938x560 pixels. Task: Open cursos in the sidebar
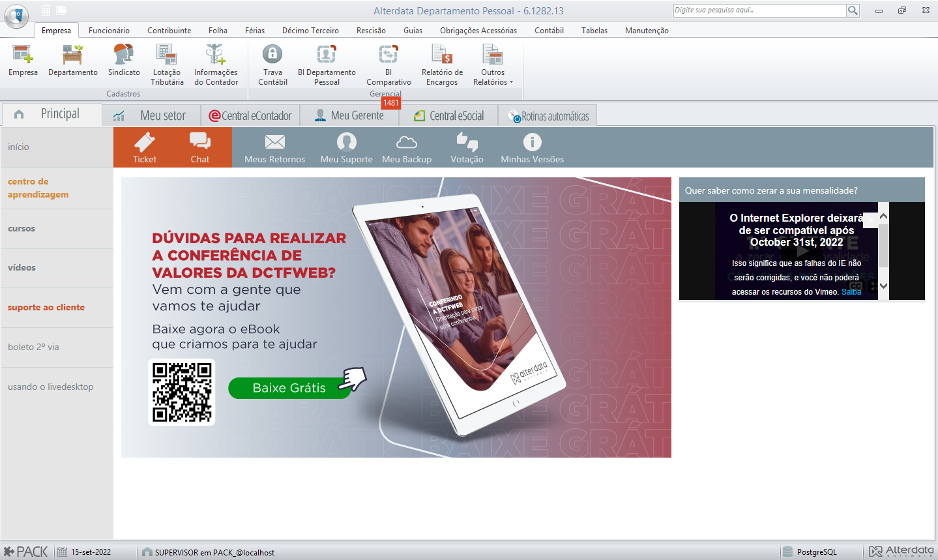click(57, 229)
